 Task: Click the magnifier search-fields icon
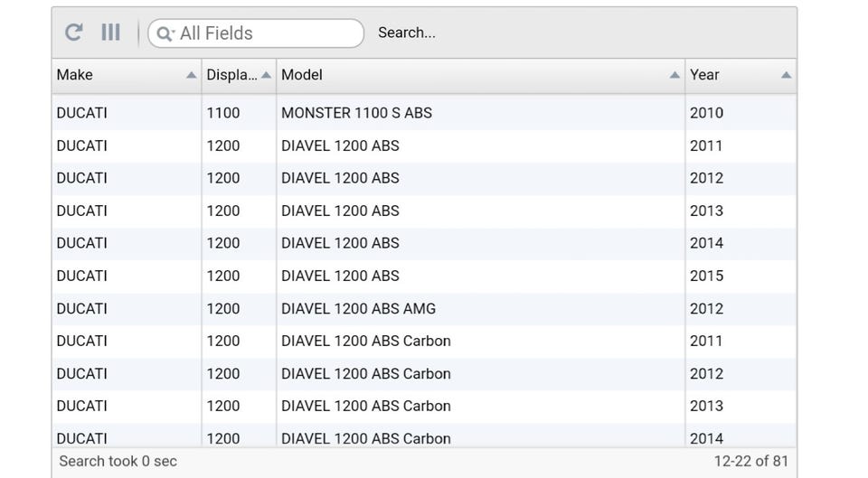tap(165, 33)
